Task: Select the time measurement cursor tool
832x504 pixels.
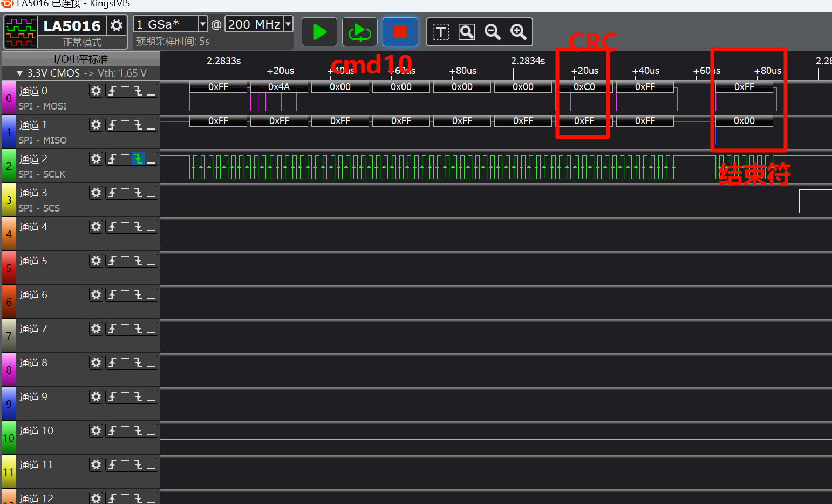Action: point(440,32)
